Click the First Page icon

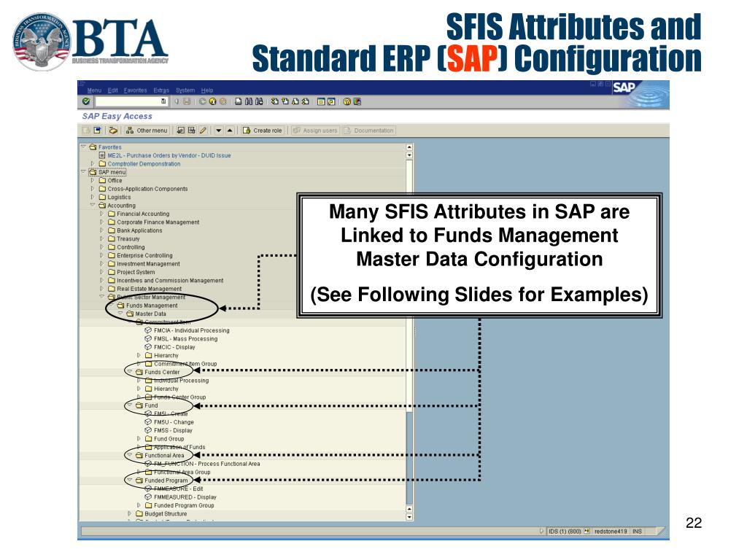[274, 101]
